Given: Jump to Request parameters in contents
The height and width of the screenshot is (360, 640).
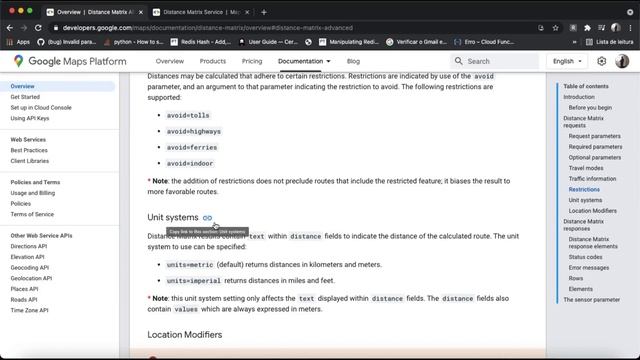Looking at the screenshot, I should (x=595, y=136).
